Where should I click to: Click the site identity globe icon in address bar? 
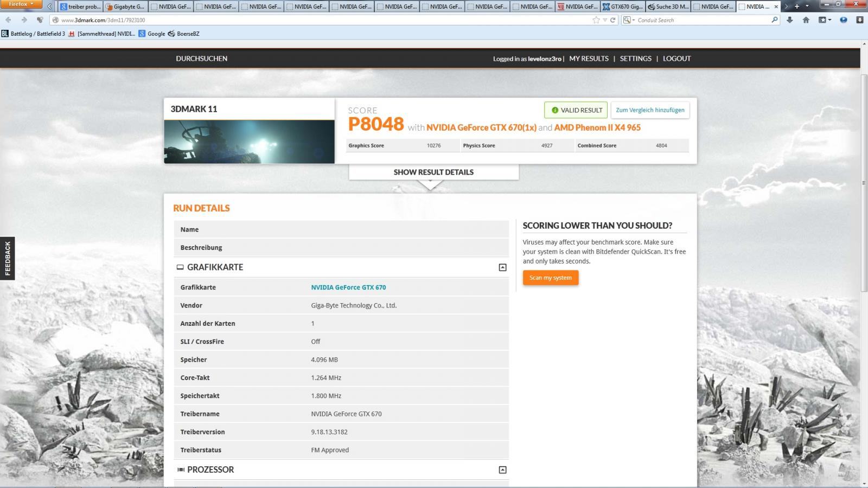55,20
